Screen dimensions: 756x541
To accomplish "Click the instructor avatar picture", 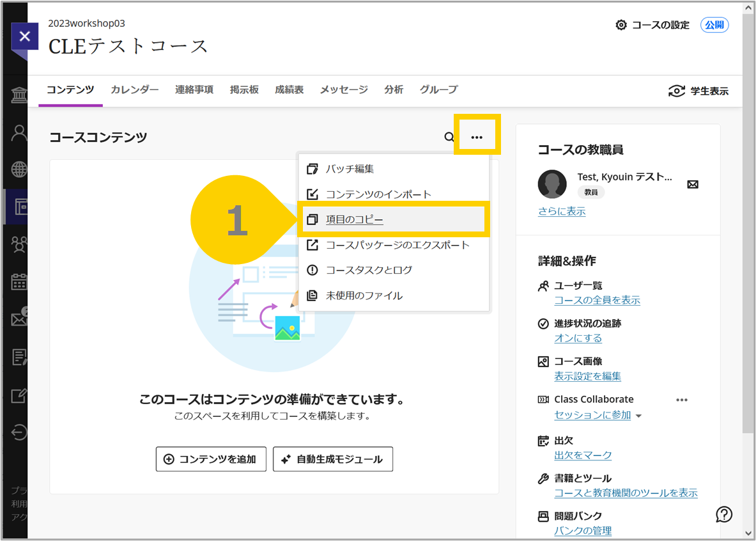I will [552, 184].
